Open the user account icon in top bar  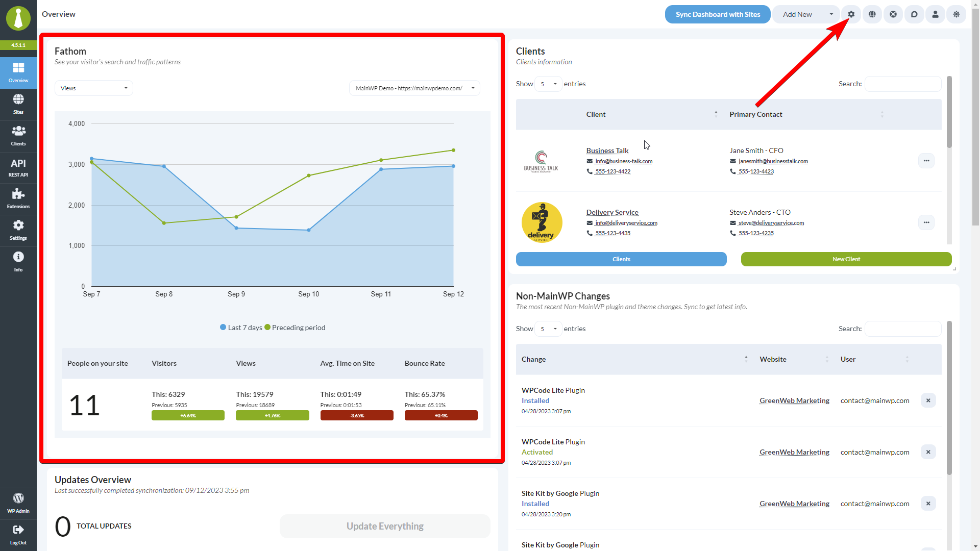point(935,14)
